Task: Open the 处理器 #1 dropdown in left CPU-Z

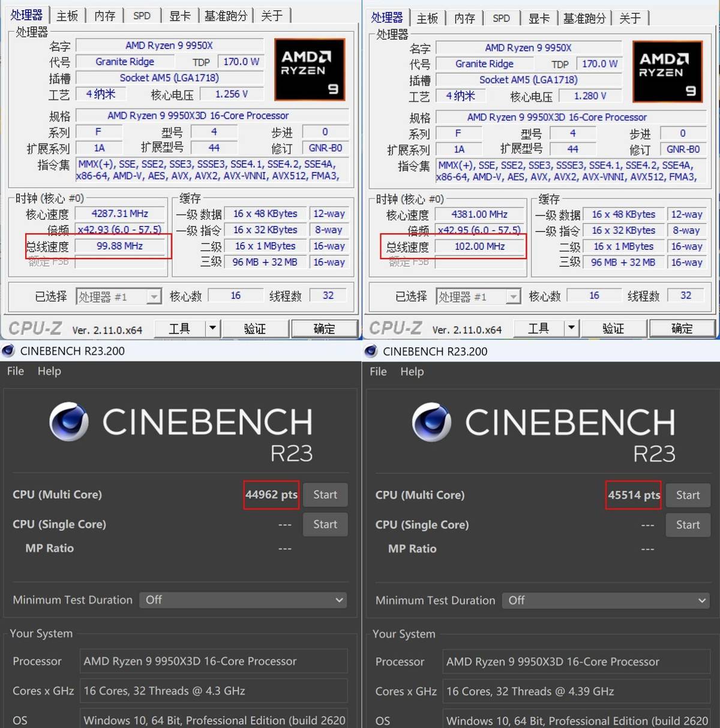Action: pos(154,297)
